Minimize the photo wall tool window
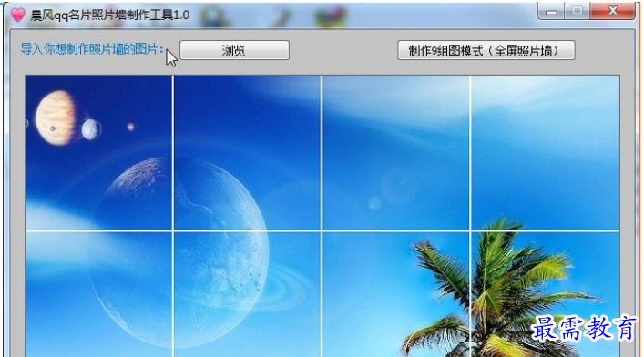This screenshot has width=644, height=357. click(x=551, y=11)
